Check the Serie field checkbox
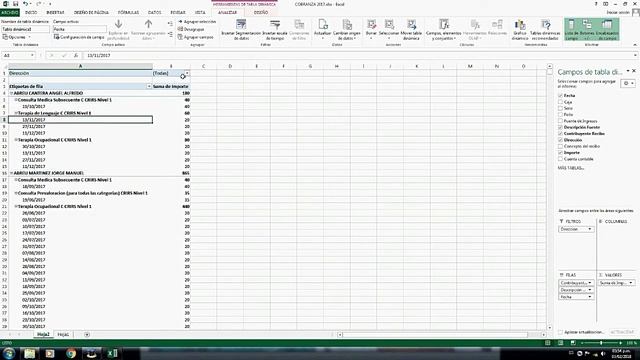640x360 pixels. coord(560,108)
